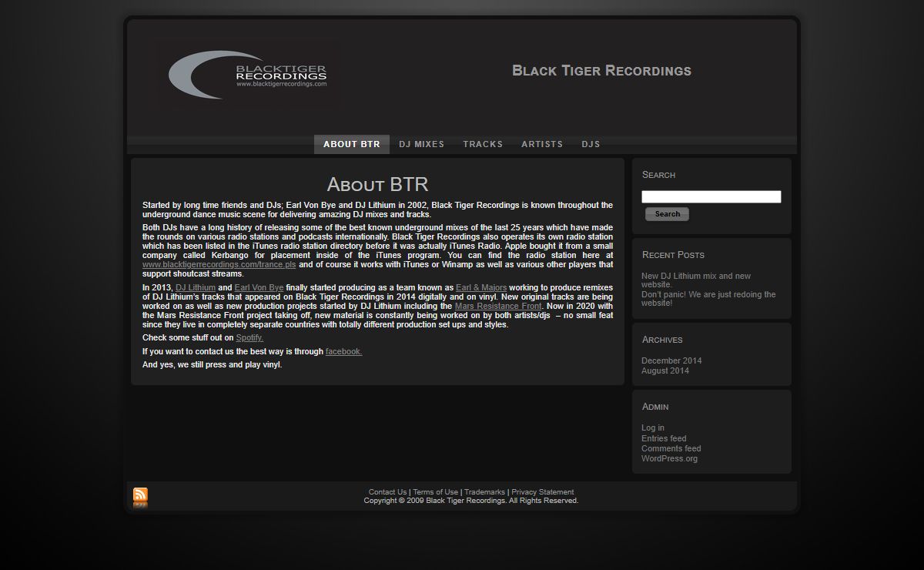Follow the Earl Von Bye artist link
The height and width of the screenshot is (570, 924).
[259, 287]
